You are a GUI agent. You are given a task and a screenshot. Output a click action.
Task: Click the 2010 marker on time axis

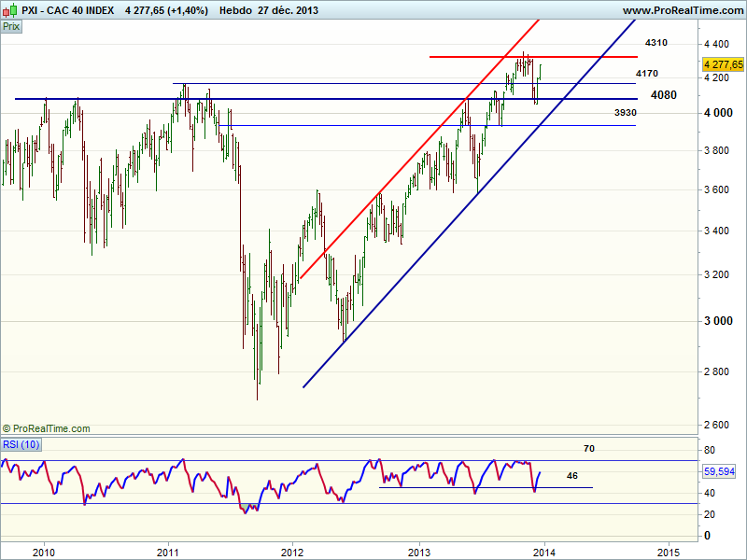click(43, 550)
